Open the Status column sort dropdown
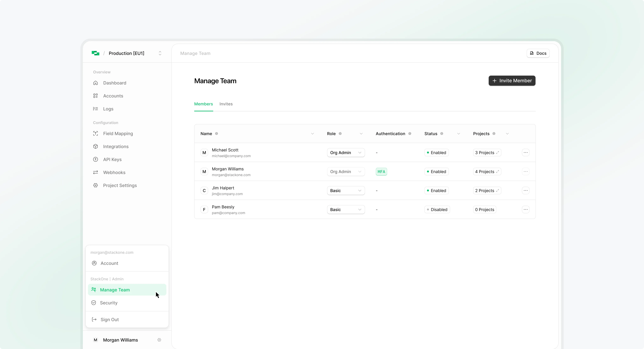Image resolution: width=644 pixels, height=349 pixels. tap(458, 134)
